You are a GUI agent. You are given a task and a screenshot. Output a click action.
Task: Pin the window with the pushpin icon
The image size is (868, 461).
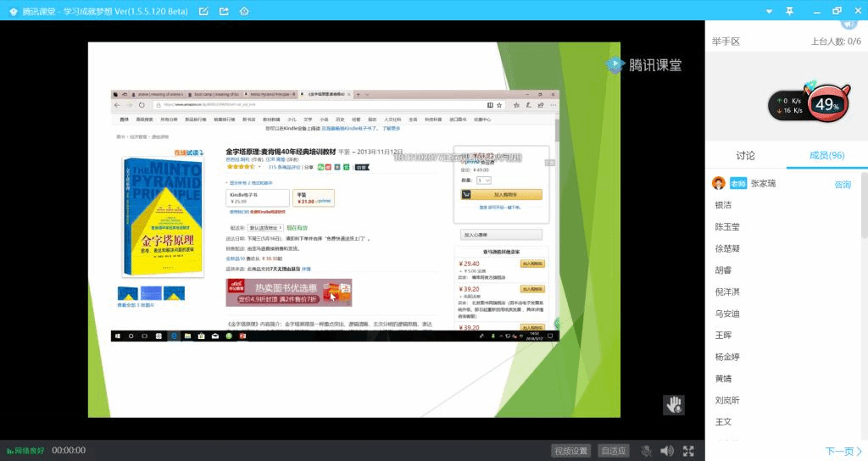click(x=789, y=11)
